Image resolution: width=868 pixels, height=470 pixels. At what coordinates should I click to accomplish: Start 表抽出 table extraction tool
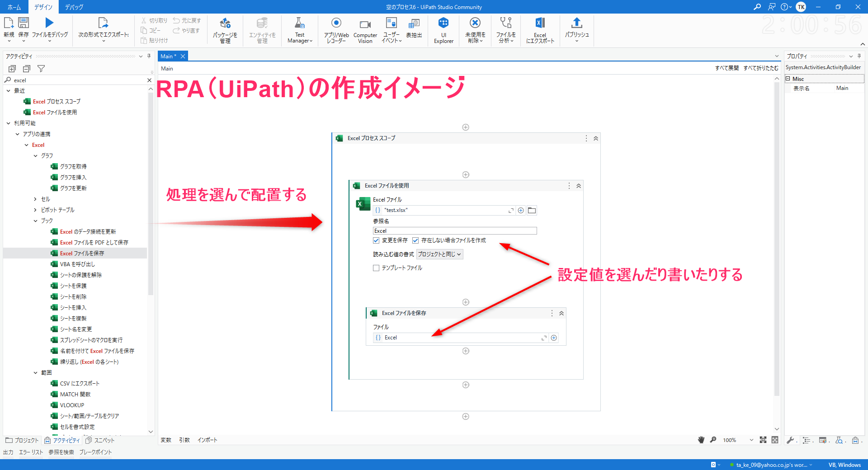(x=414, y=23)
